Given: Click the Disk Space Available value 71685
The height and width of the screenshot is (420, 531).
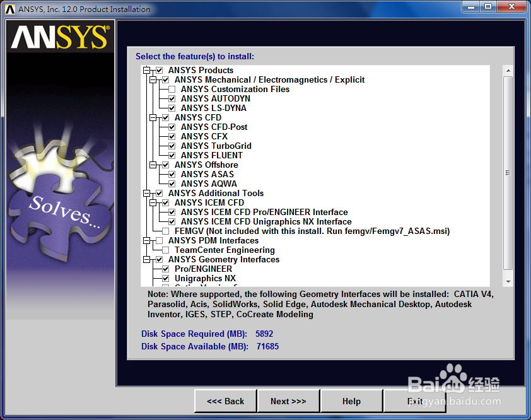Looking at the screenshot, I should click(267, 346).
